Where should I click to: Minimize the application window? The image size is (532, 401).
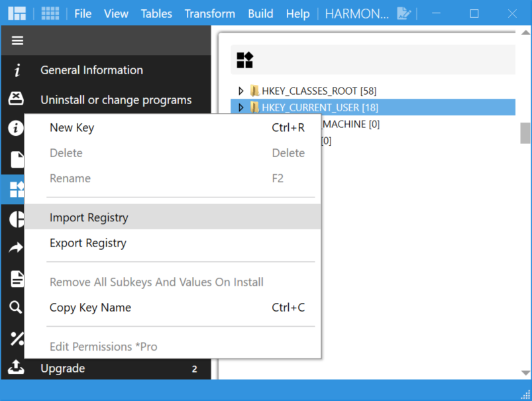[437, 13]
